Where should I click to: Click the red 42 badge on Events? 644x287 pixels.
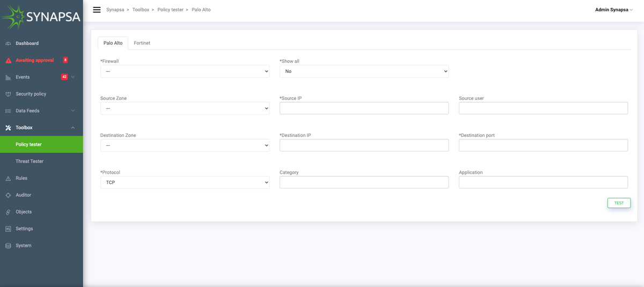pyautogui.click(x=64, y=77)
